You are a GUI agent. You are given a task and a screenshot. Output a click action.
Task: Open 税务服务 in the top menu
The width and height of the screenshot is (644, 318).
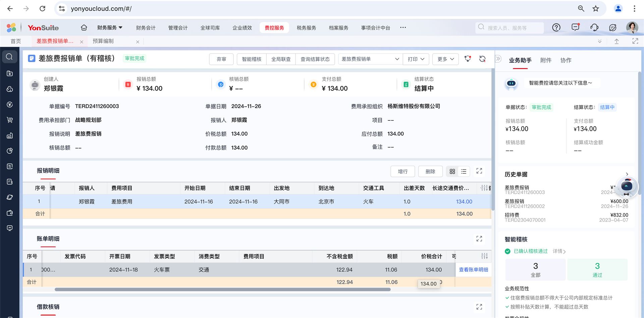306,28
